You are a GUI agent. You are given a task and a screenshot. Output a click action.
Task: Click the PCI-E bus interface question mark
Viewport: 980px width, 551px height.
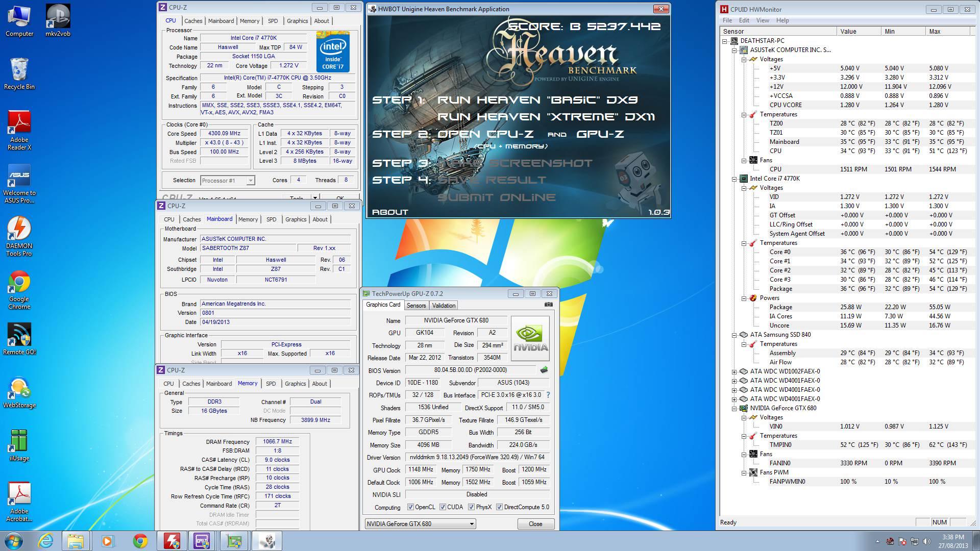[x=548, y=395]
